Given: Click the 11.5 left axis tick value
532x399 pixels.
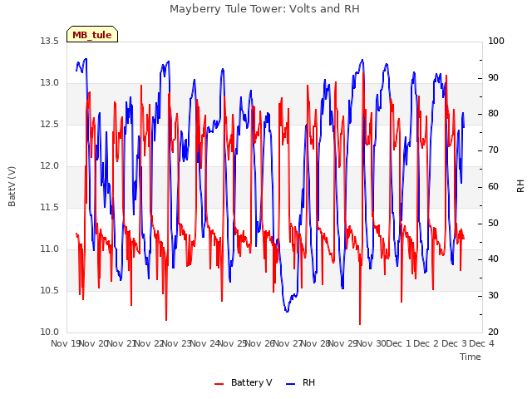Looking at the screenshot, I should [x=49, y=207].
